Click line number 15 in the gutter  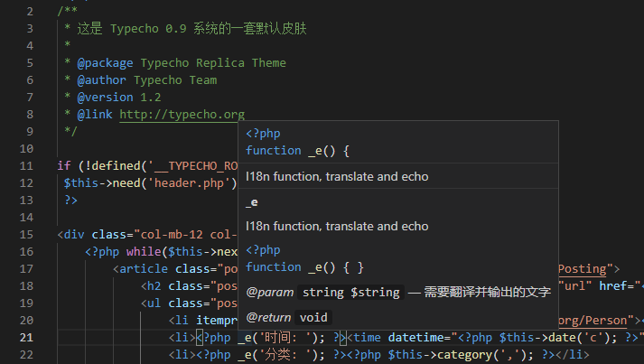click(26, 234)
